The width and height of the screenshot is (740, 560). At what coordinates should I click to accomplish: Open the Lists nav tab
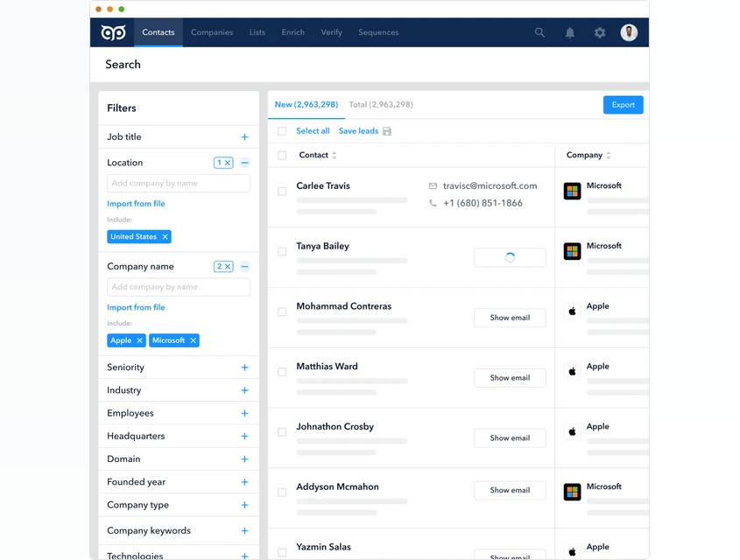(257, 32)
